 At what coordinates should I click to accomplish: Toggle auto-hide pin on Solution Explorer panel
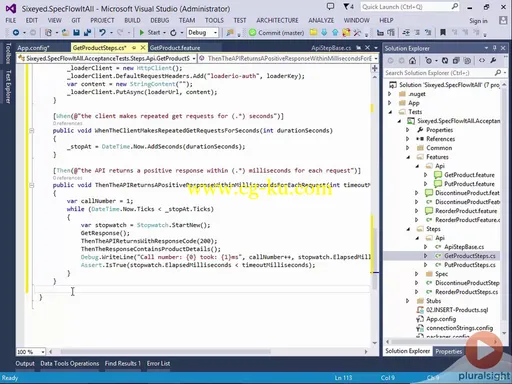tap(495, 48)
